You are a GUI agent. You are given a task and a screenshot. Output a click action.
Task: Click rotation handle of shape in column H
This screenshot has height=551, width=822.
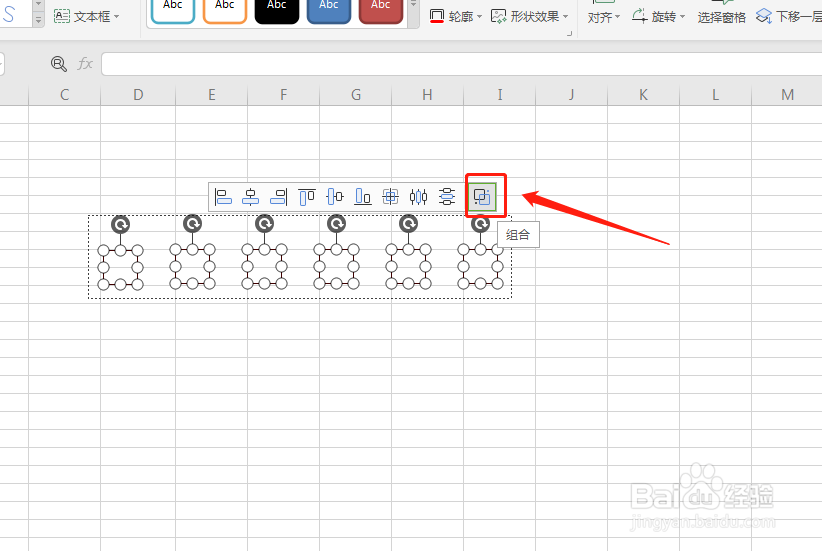[408, 224]
